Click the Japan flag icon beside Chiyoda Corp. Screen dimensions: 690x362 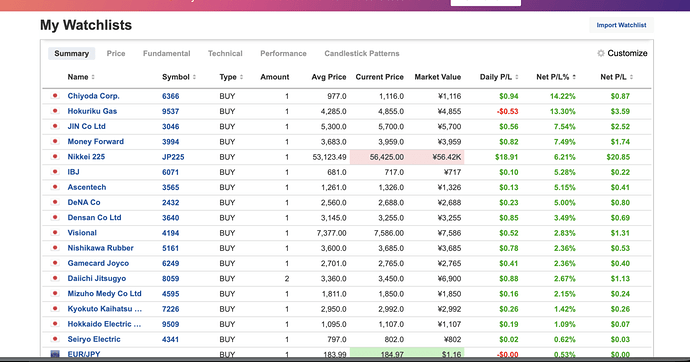point(55,96)
